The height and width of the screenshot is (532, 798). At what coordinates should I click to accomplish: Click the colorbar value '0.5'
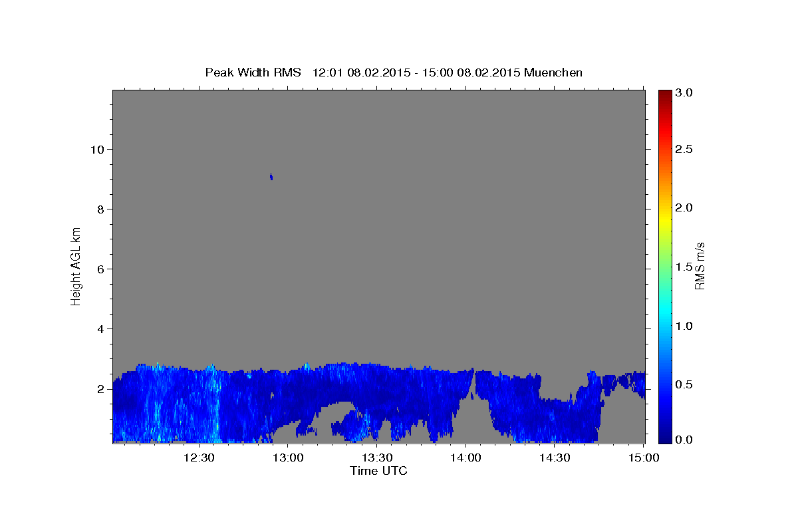click(684, 384)
